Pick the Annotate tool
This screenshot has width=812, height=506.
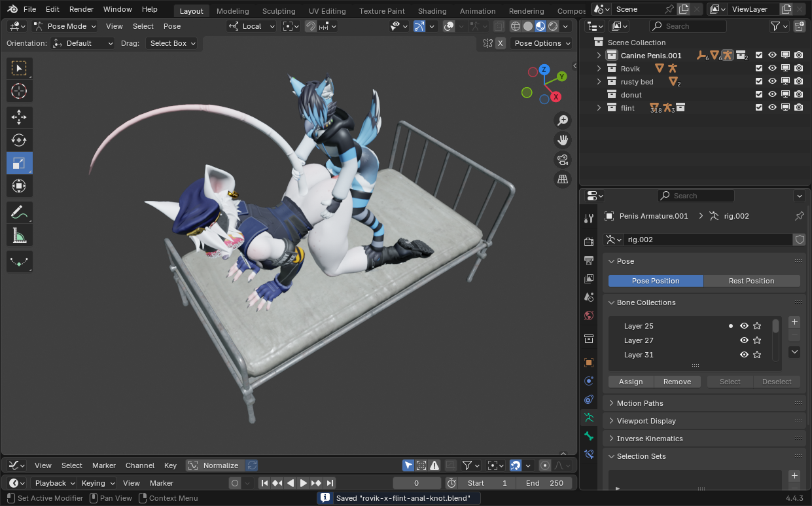coord(19,212)
